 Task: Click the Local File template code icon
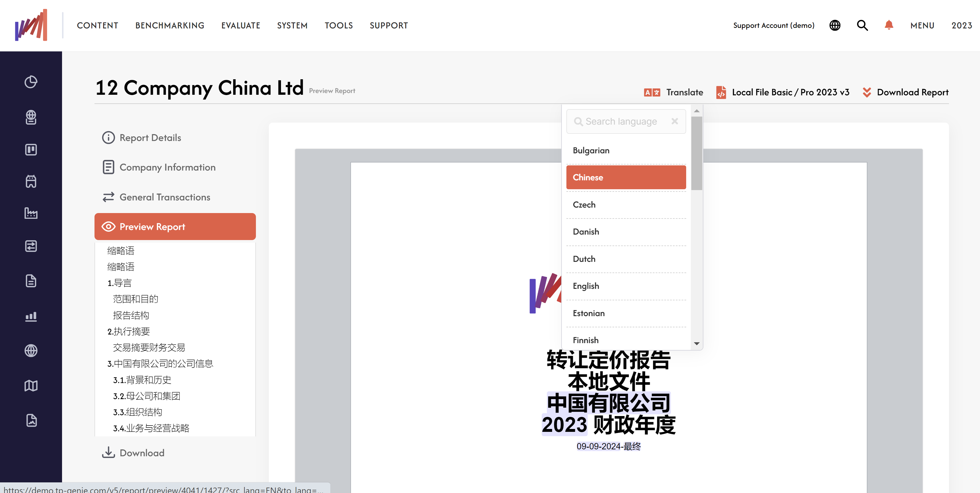pos(721,92)
